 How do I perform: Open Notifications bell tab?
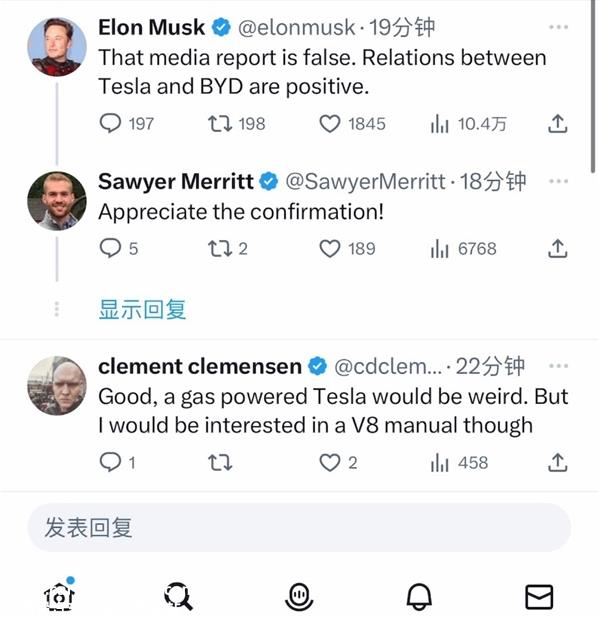coord(419,596)
